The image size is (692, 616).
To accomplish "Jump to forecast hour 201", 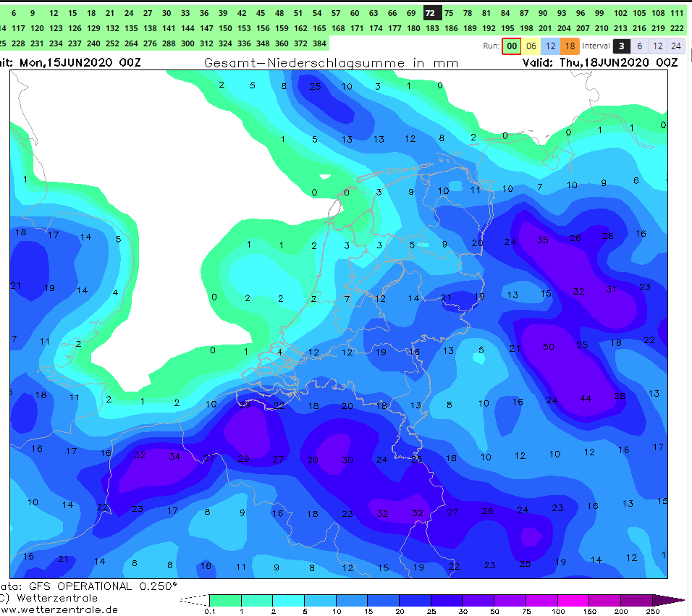I will tap(545, 28).
